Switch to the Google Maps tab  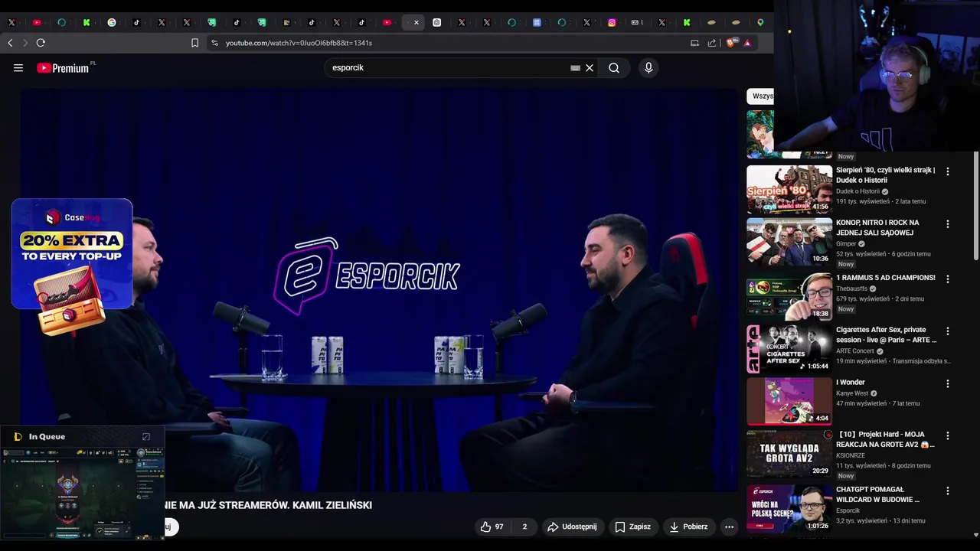[x=760, y=23]
